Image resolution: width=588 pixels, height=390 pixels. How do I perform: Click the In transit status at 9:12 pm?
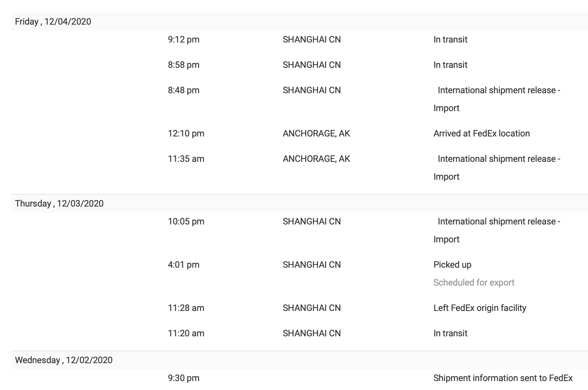click(x=450, y=40)
